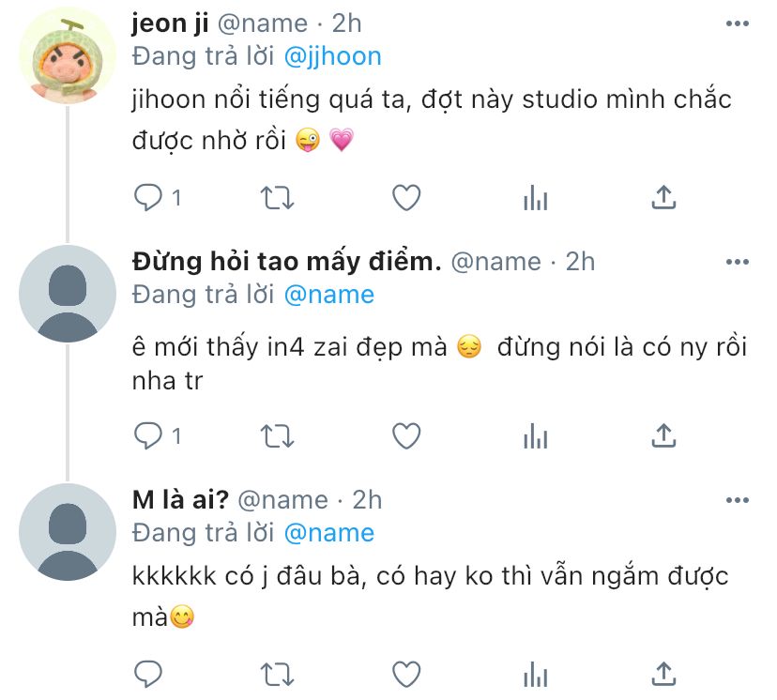Like jeon ji's tweet
777x700 pixels.
[405, 197]
